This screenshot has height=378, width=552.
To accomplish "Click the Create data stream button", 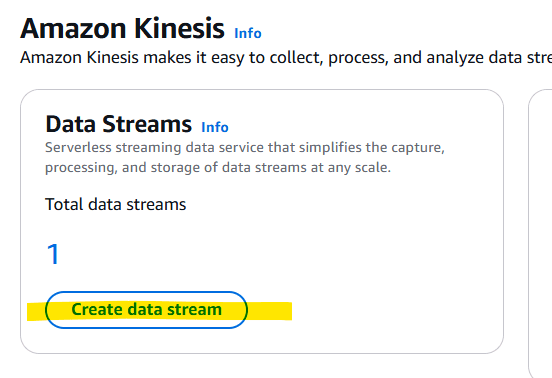I will coord(146,310).
